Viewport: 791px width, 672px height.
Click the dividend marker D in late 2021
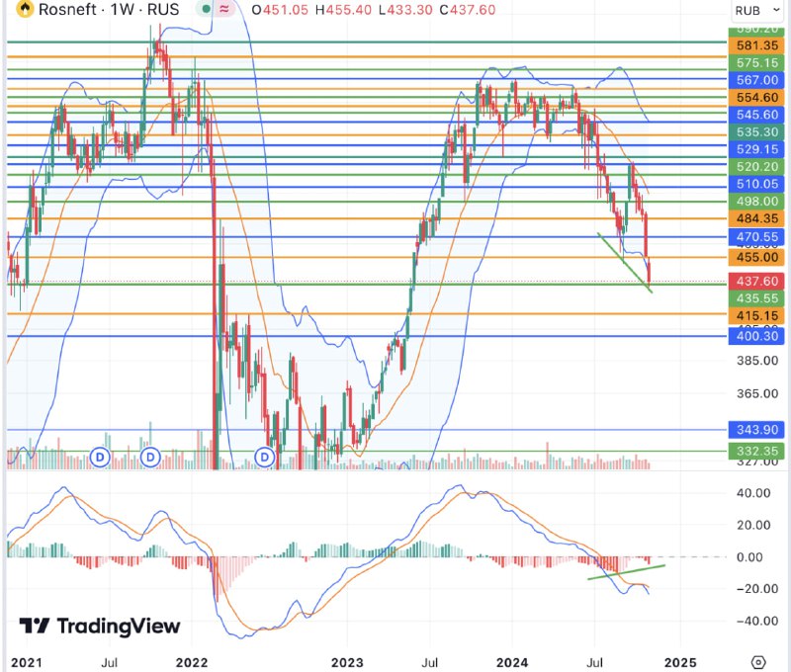(150, 458)
